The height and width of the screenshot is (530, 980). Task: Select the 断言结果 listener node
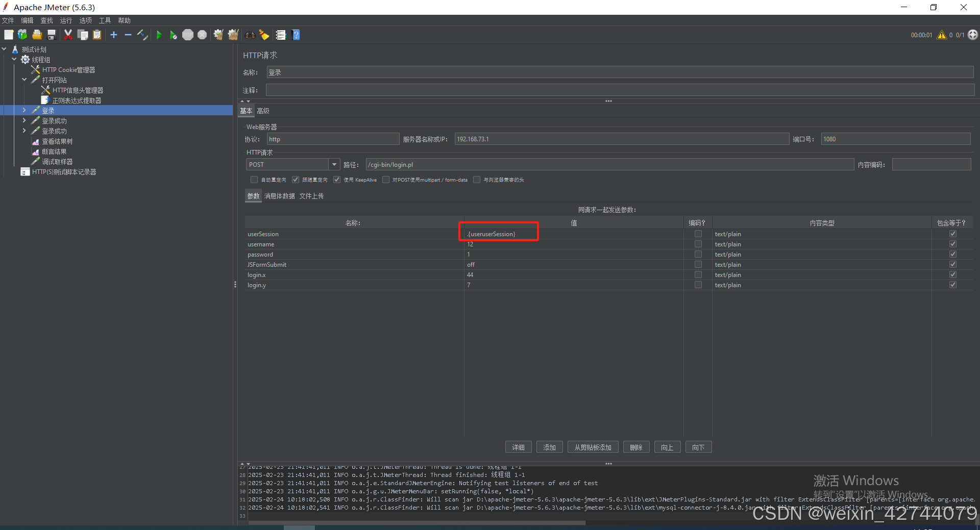point(54,152)
